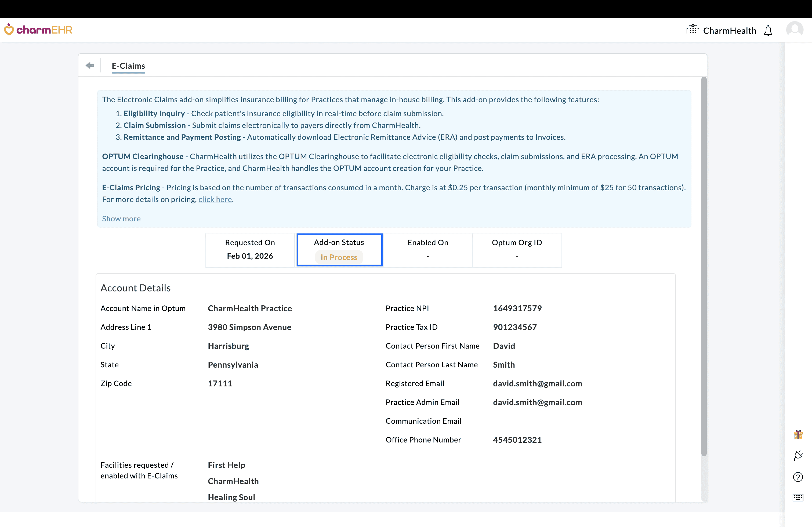
Task: Click the Enabled On label
Action: point(428,243)
